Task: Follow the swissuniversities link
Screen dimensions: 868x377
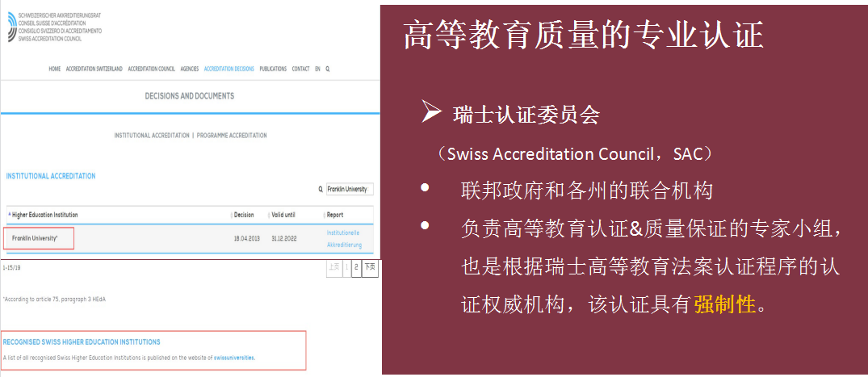Action: point(233,357)
